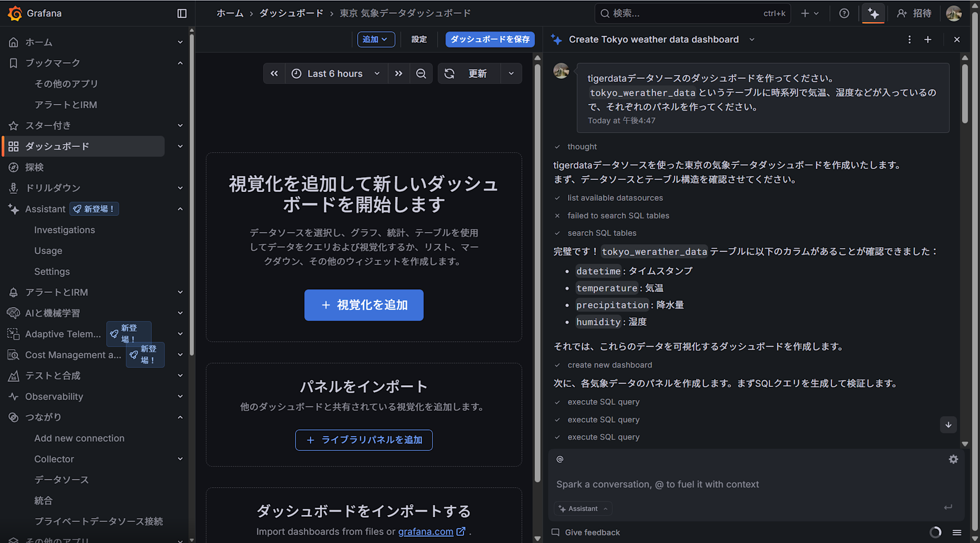Expand the thought step in chat
Viewport: 980px width, 543px height.
click(x=582, y=146)
